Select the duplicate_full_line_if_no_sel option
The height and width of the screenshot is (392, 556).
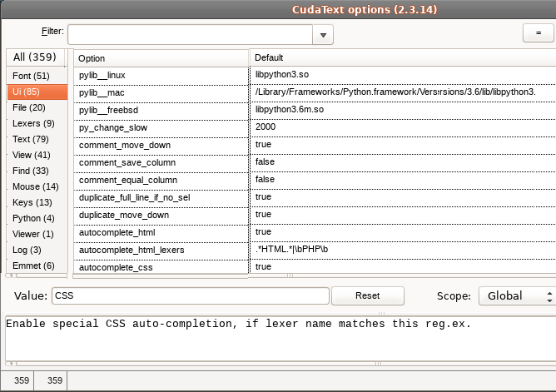161,198
